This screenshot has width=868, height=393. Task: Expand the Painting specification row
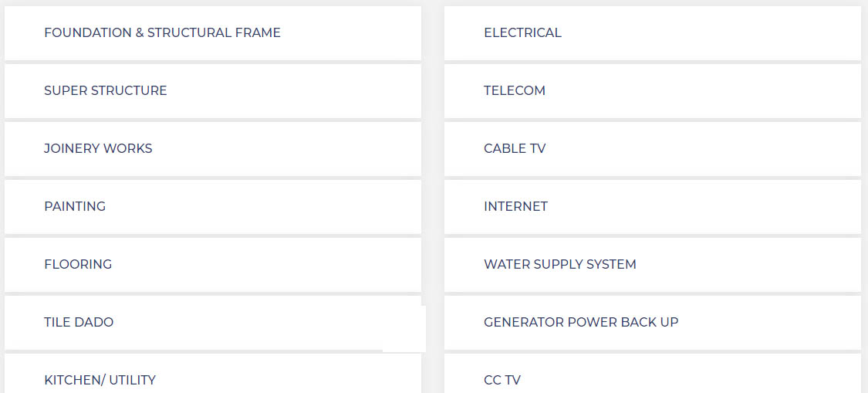(213, 207)
